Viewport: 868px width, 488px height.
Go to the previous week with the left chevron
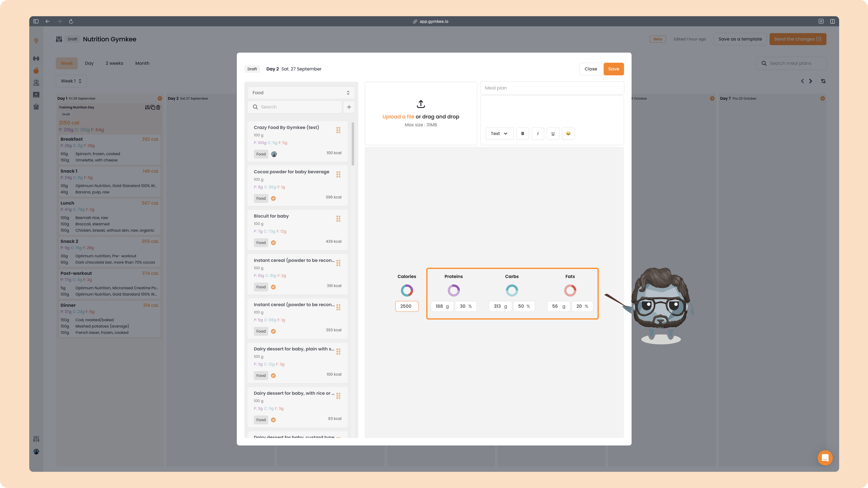[802, 81]
